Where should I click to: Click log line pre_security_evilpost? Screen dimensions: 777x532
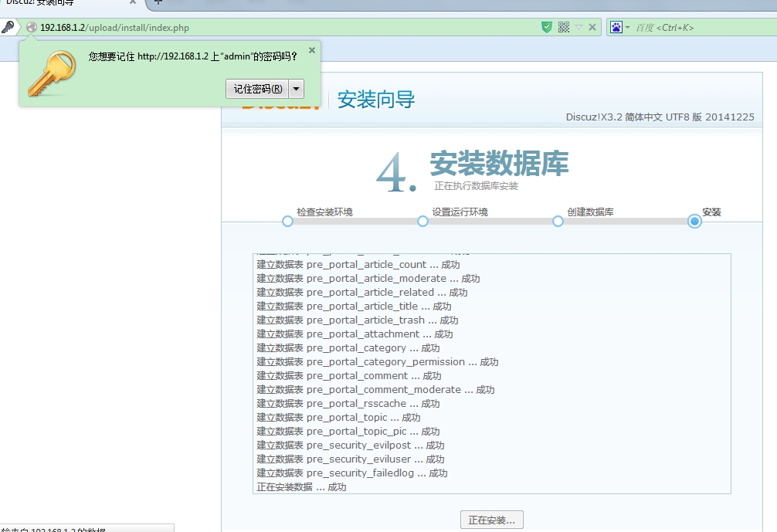tap(351, 445)
